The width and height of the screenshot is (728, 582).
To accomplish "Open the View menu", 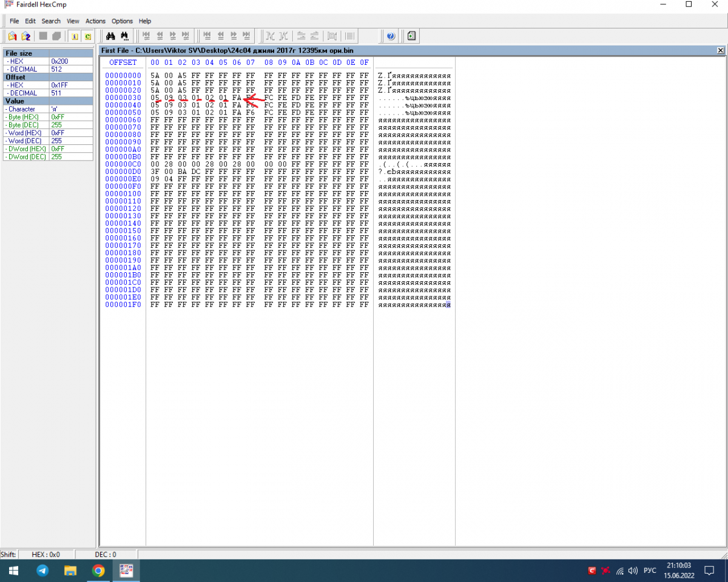I will tap(73, 21).
